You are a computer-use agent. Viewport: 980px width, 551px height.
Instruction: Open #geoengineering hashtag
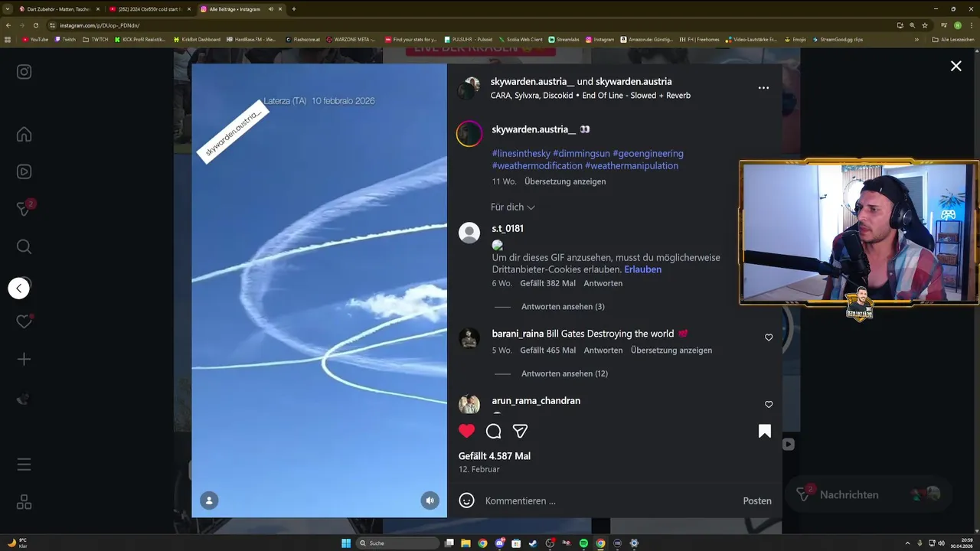pos(648,154)
